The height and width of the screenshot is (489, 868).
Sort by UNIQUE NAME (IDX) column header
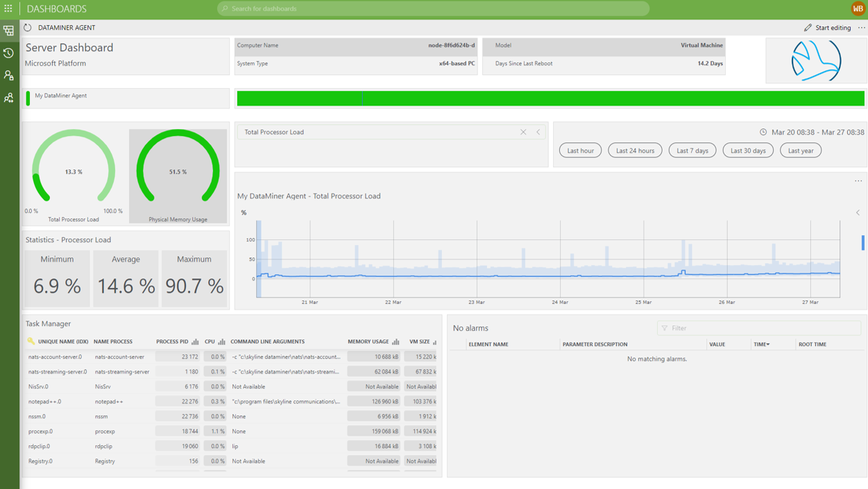coord(63,341)
